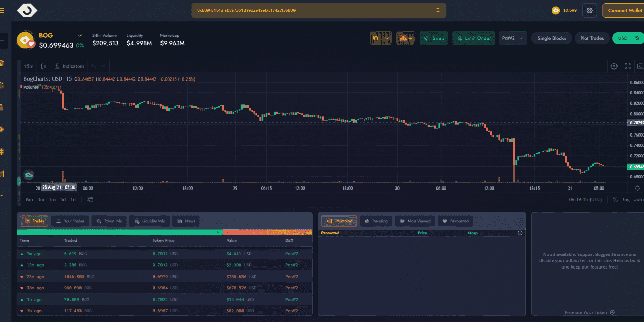Click the buy/sell ratio bar above trades
The image size is (644, 322).
pyautogui.click(x=165, y=232)
